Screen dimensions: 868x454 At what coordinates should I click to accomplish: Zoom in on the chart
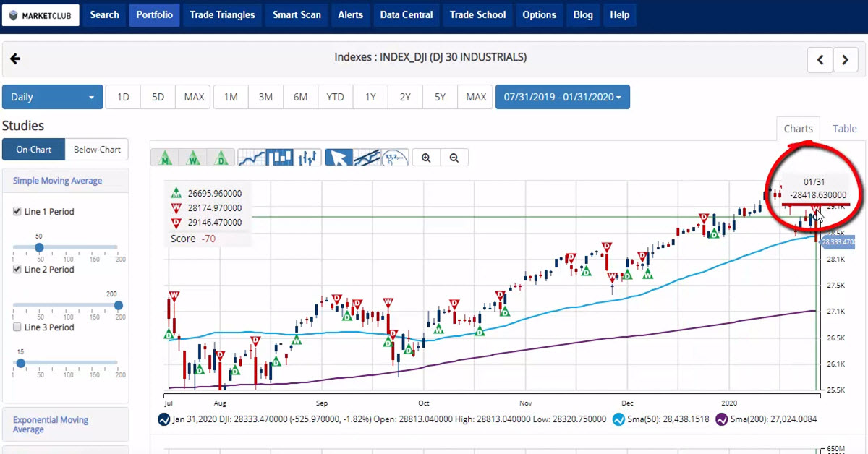[426, 157]
